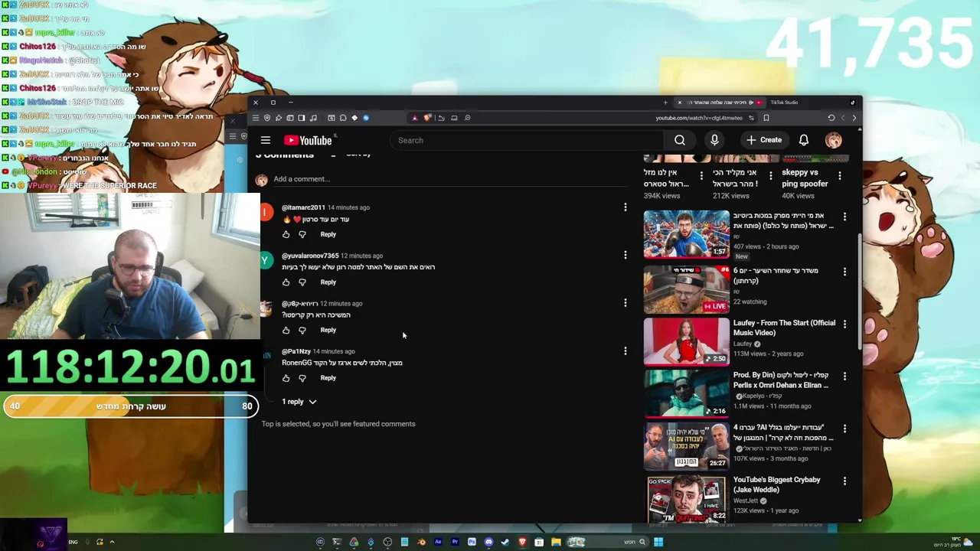This screenshot has height=551, width=980.
Task: Open the Laufey channel name link
Action: [743, 344]
